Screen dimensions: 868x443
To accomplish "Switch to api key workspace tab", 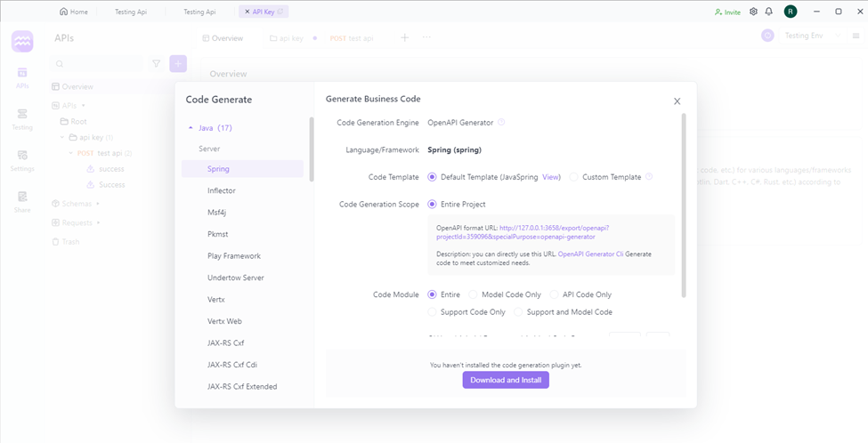I will click(287, 38).
